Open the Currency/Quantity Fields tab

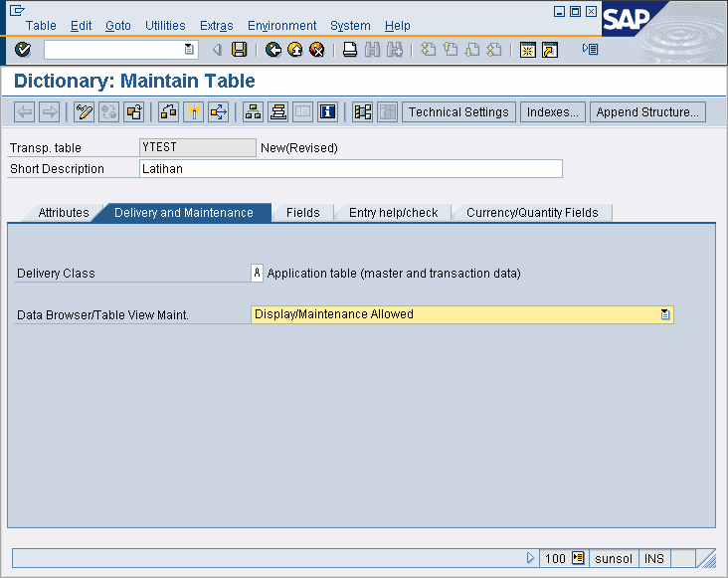point(532,213)
